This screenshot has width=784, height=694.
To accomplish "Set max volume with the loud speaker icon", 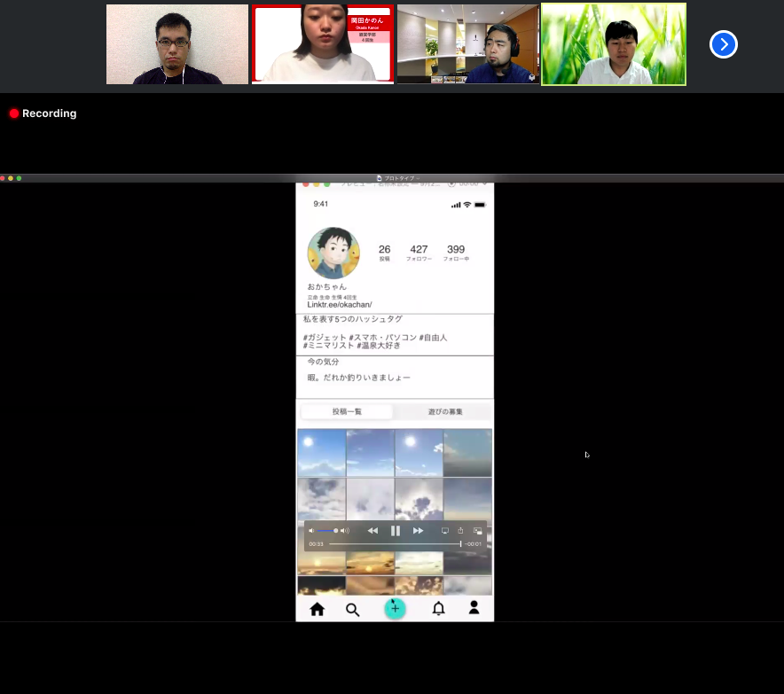I will pyautogui.click(x=345, y=531).
